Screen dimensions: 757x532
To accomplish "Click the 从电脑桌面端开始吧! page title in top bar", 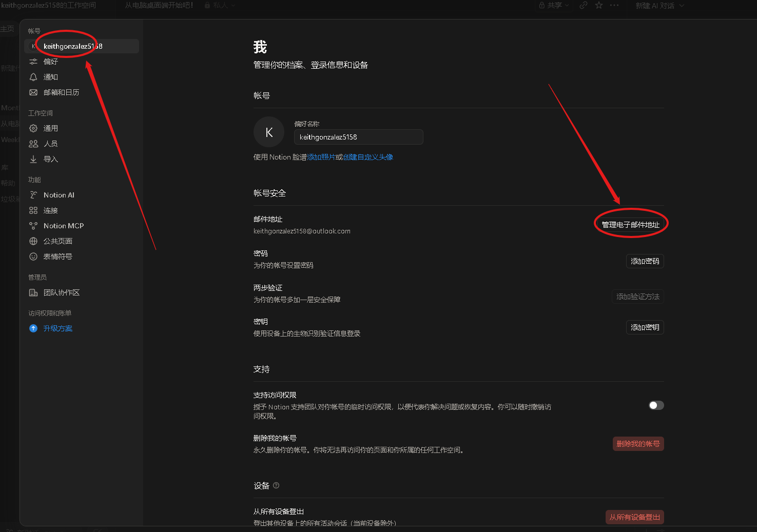I will (159, 5).
